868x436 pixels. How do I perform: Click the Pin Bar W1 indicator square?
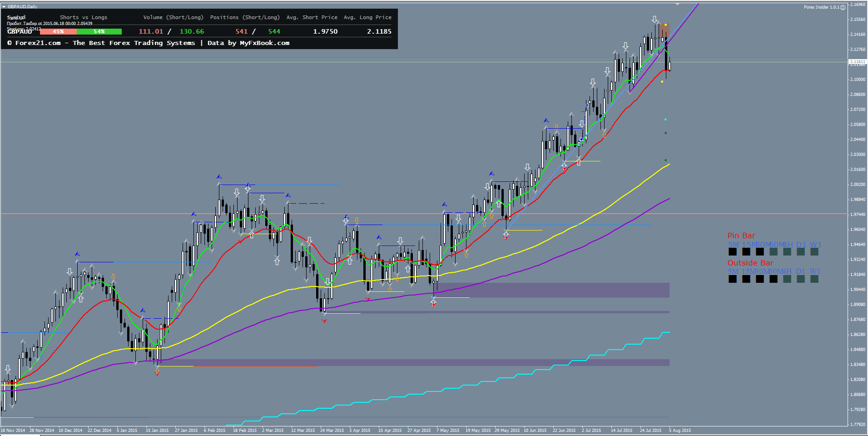coord(814,252)
